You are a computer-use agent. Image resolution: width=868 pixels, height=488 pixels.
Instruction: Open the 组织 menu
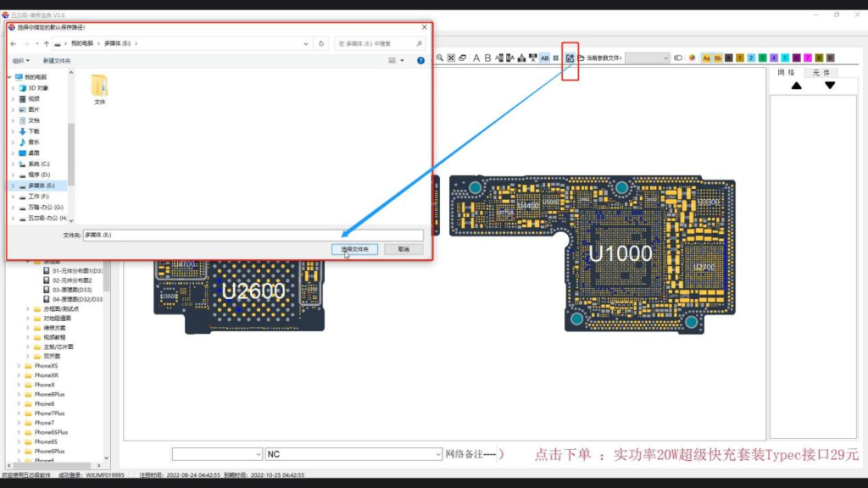(x=20, y=61)
